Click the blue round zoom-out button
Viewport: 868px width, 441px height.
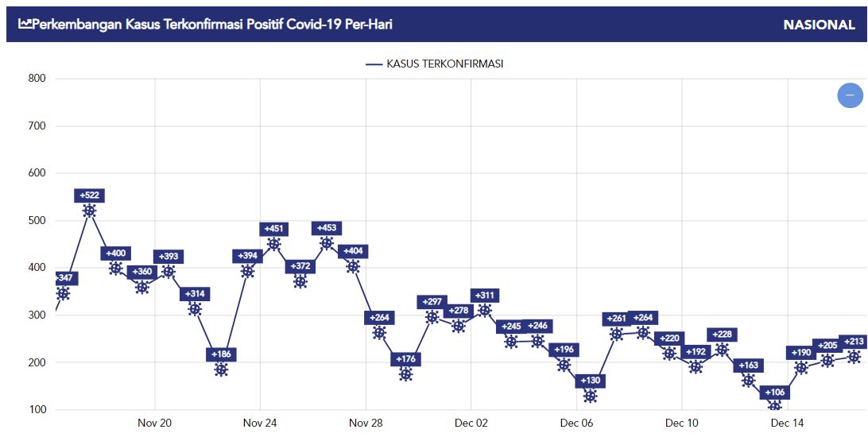point(850,95)
